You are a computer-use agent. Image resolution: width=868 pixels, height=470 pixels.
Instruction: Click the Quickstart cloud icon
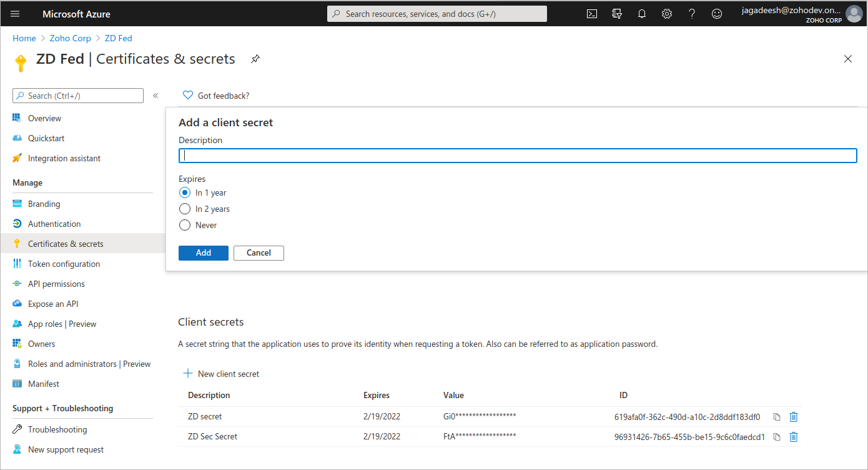click(17, 138)
